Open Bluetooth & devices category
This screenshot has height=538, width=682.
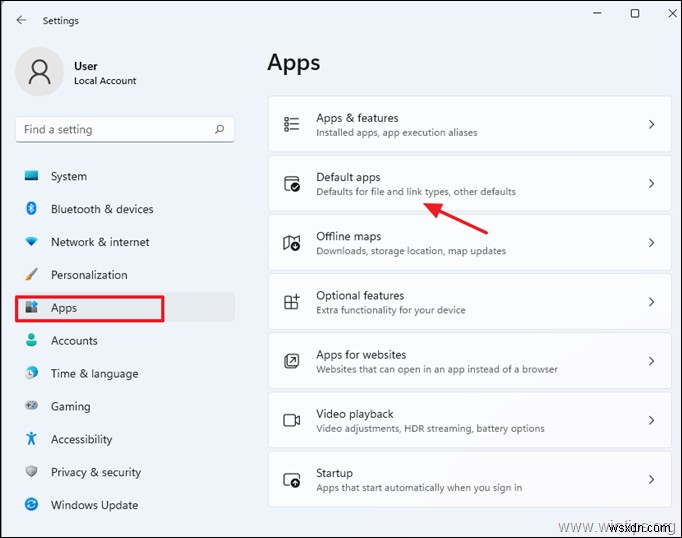[x=125, y=209]
